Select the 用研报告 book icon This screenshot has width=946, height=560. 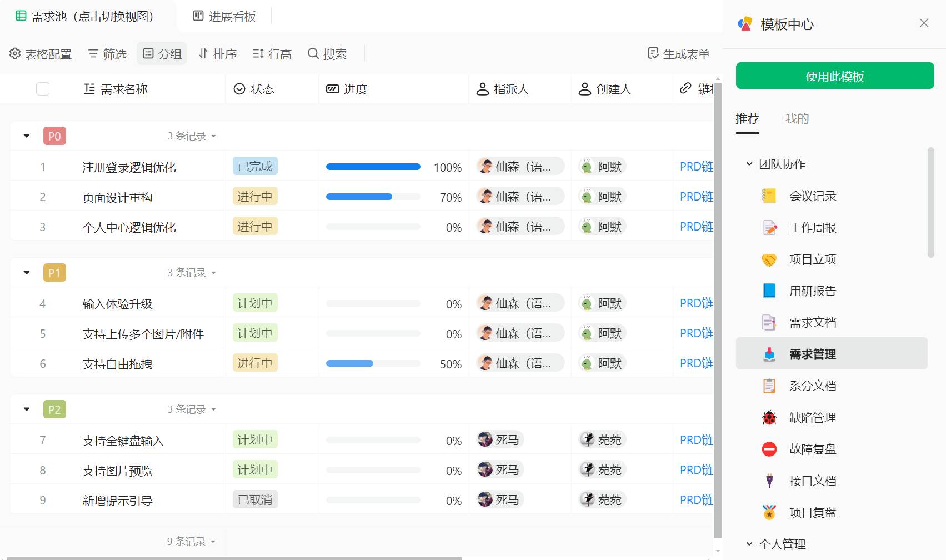(x=769, y=291)
